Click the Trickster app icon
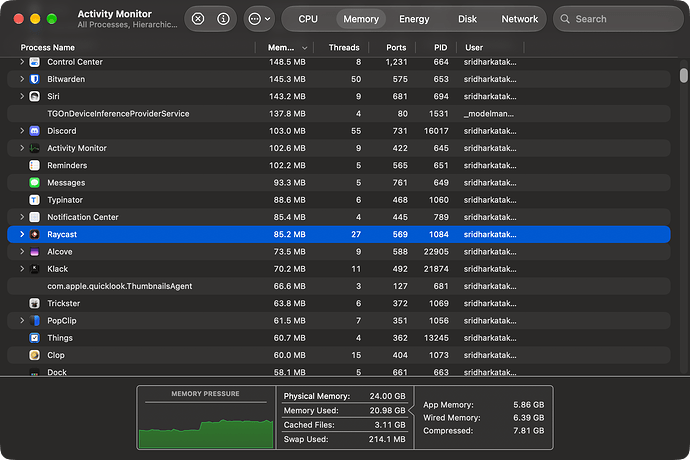Screen dimensions: 690x460 pyautogui.click(x=34, y=303)
